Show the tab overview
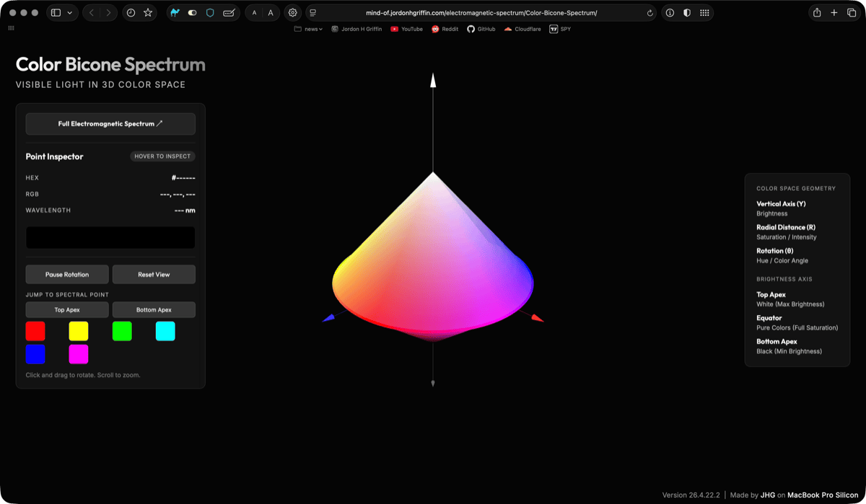 852,13
